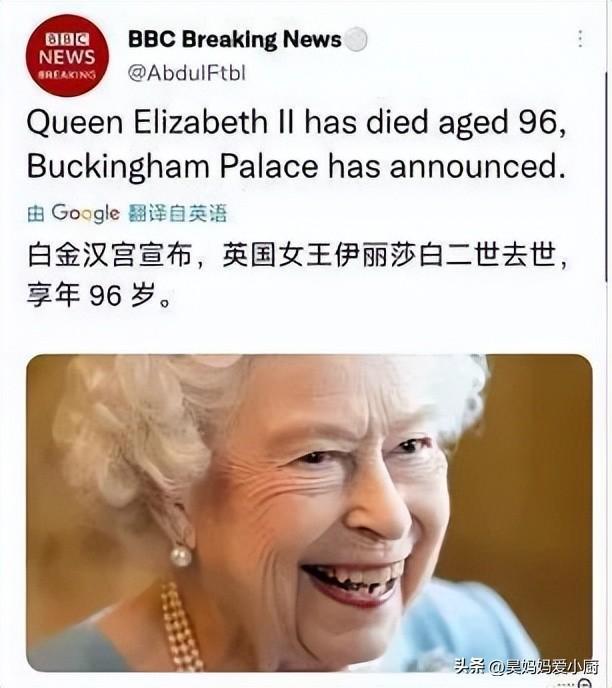Click the pearl earring in the photo

coord(181,556)
